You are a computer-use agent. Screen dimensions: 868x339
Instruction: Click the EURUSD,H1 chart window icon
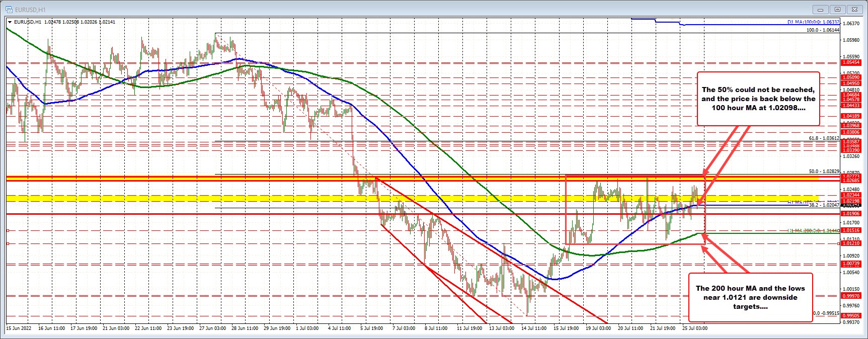pos(9,9)
